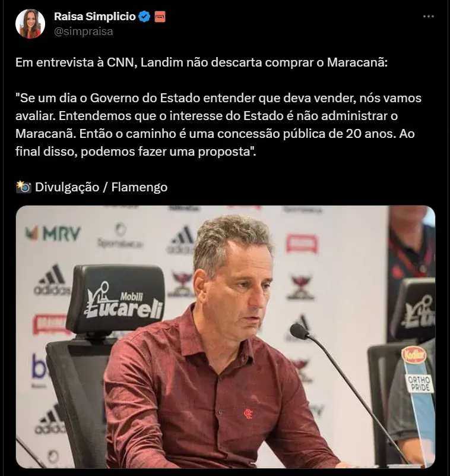Click the adidas logo at the left of the photo
Image resolution: width=450 pixels, height=476 pixels.
click(x=52, y=280)
